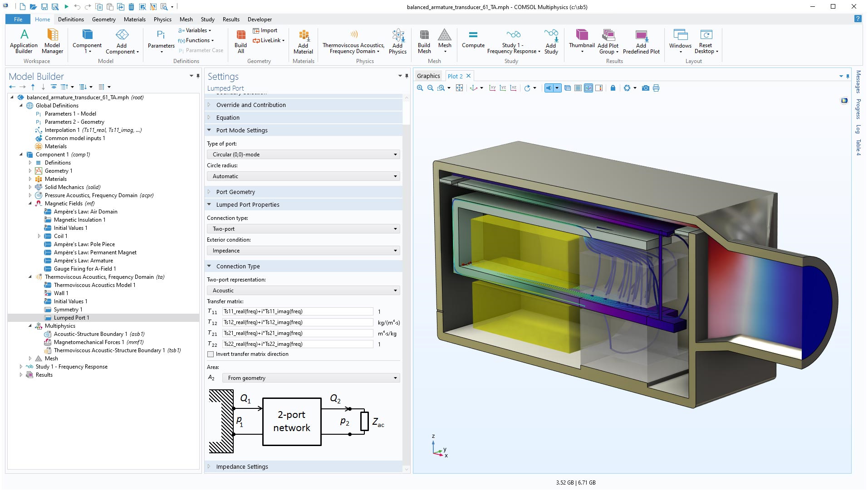The height and width of the screenshot is (490, 868).
Task: Click the New file icon
Action: 23,7
